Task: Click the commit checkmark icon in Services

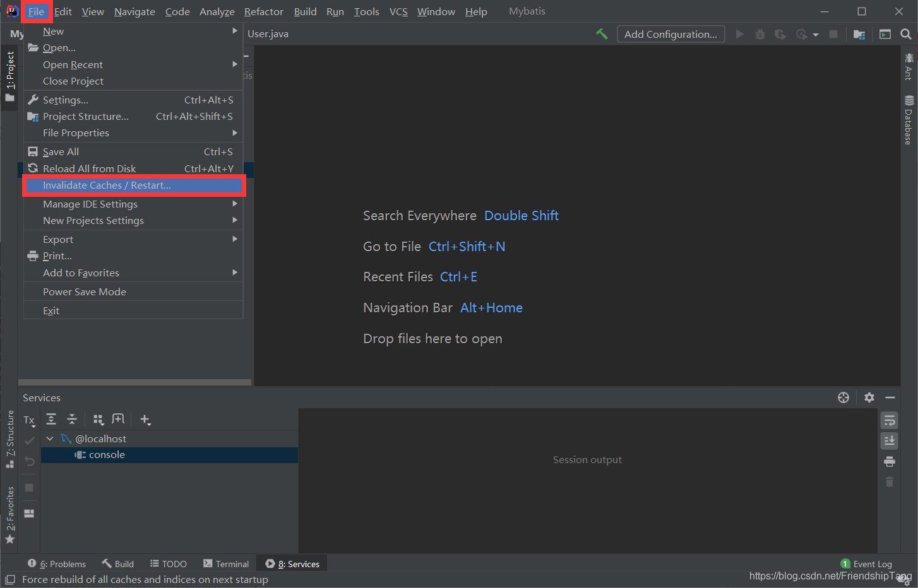Action: pos(29,440)
